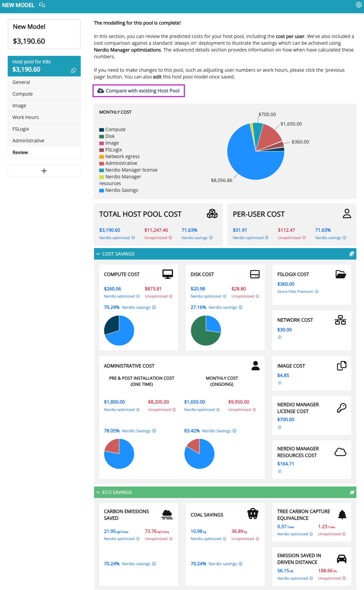Open the settings gear in the header
Viewport: 364px width, 590px height.
[x=358, y=5]
